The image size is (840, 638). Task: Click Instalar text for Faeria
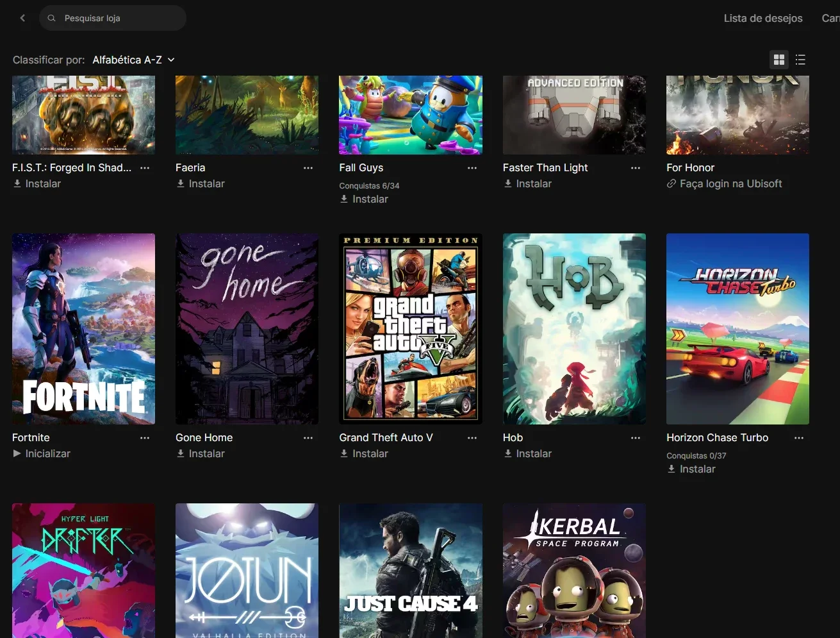[x=207, y=183]
